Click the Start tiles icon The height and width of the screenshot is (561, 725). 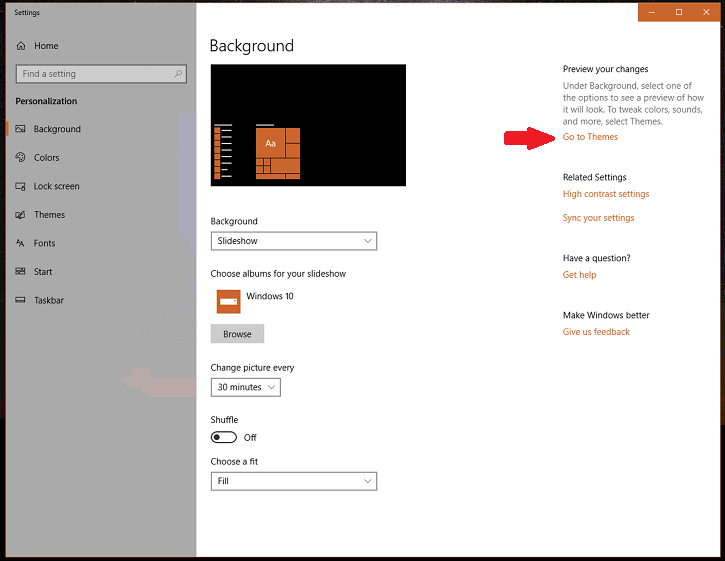click(x=20, y=271)
